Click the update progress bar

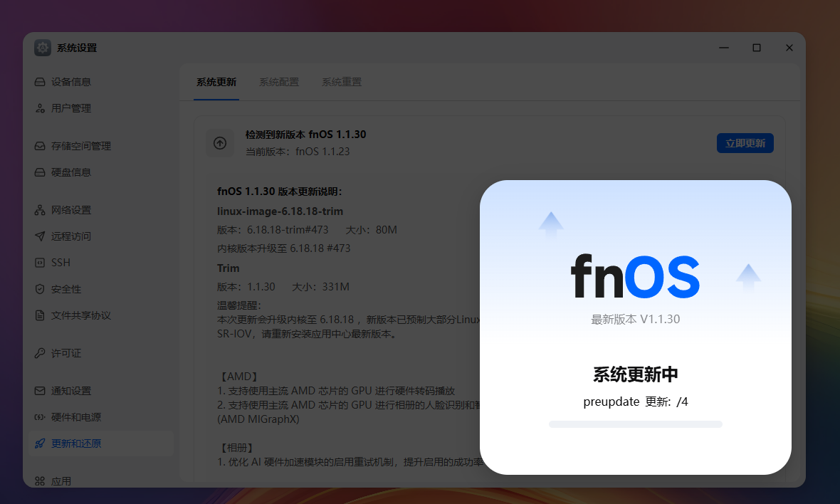pyautogui.click(x=635, y=424)
